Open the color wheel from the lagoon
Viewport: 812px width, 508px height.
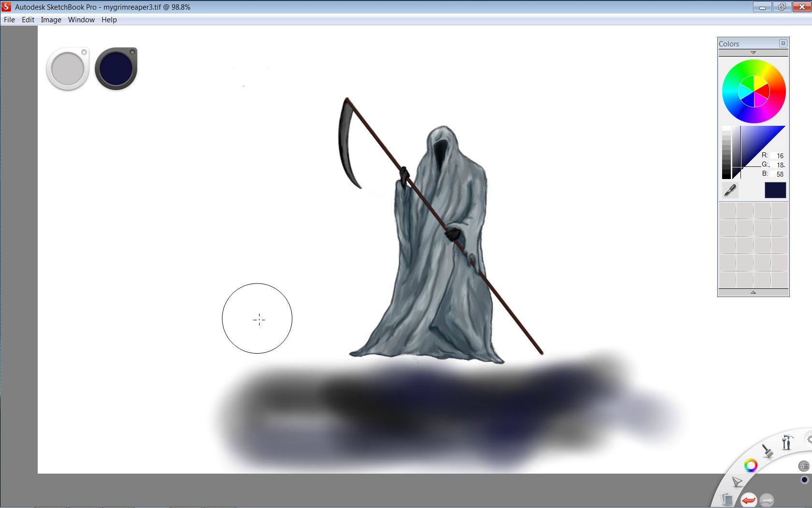click(751, 465)
